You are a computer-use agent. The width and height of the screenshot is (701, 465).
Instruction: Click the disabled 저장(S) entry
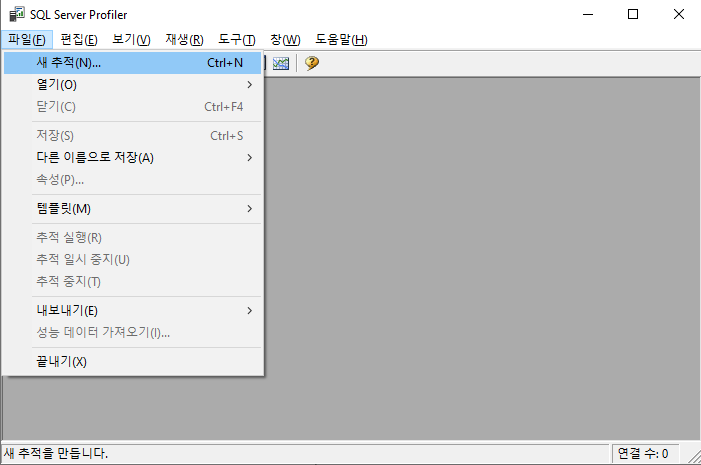132,136
